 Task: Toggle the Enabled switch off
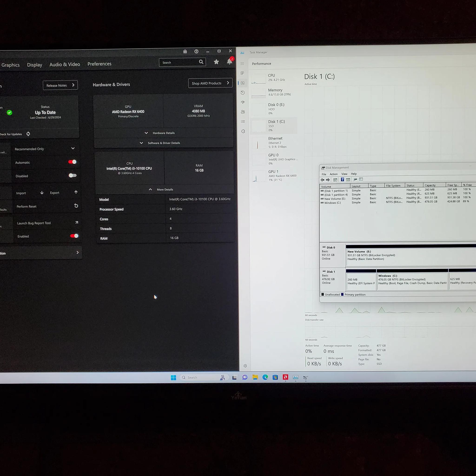pyautogui.click(x=74, y=236)
